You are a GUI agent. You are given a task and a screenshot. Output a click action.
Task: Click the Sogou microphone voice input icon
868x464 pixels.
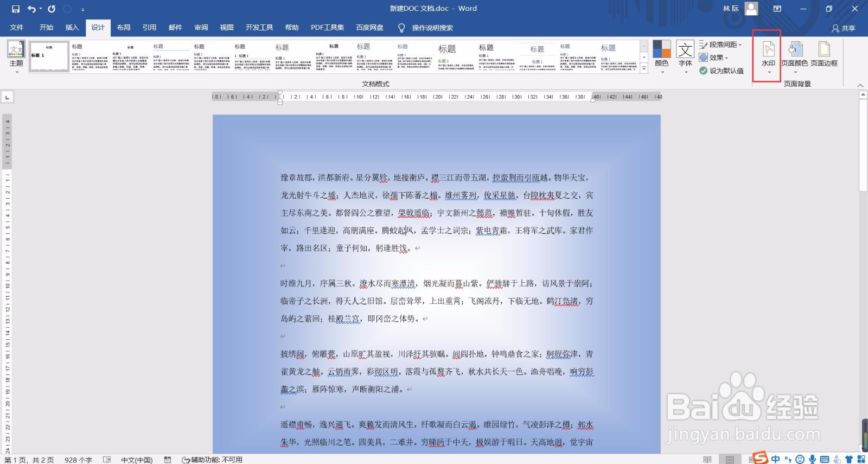tap(812, 459)
